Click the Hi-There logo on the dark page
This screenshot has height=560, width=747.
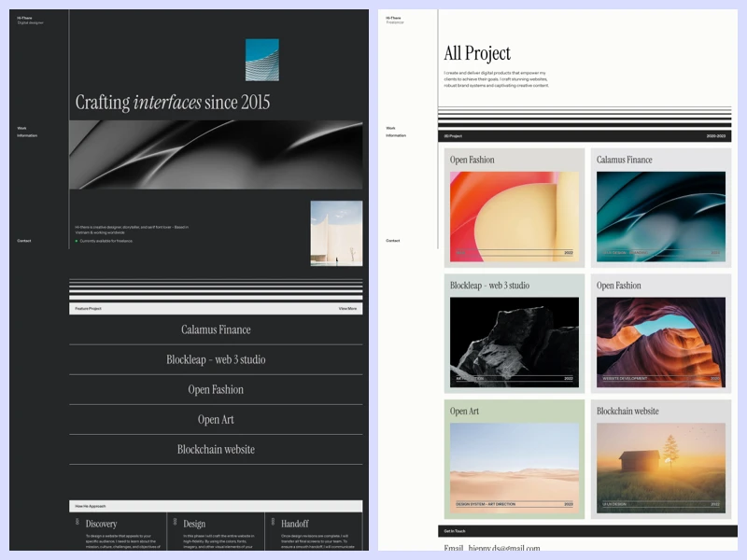click(x=24, y=18)
